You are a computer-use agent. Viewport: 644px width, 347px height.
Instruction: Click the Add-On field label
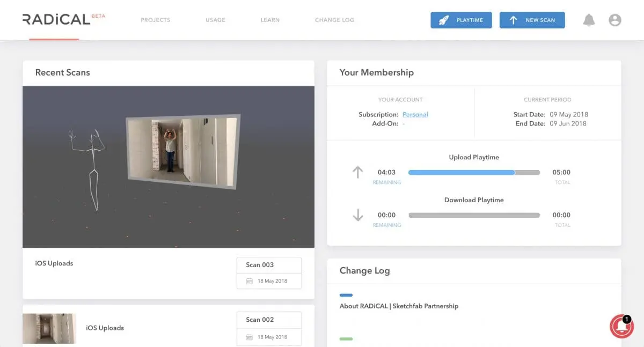tap(386, 123)
